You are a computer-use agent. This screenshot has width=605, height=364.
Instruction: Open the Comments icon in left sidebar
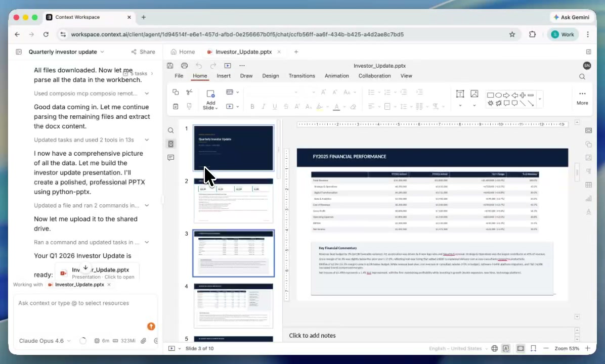pos(170,157)
